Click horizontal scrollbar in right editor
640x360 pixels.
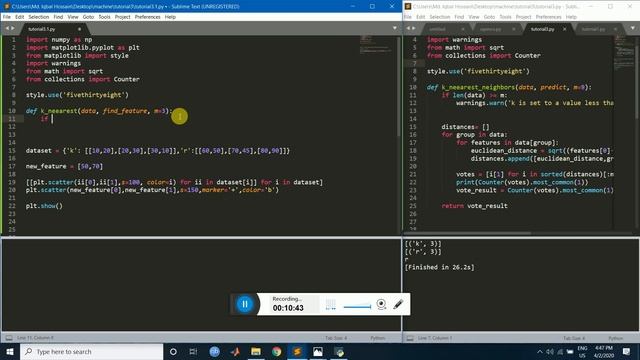tap(467, 233)
